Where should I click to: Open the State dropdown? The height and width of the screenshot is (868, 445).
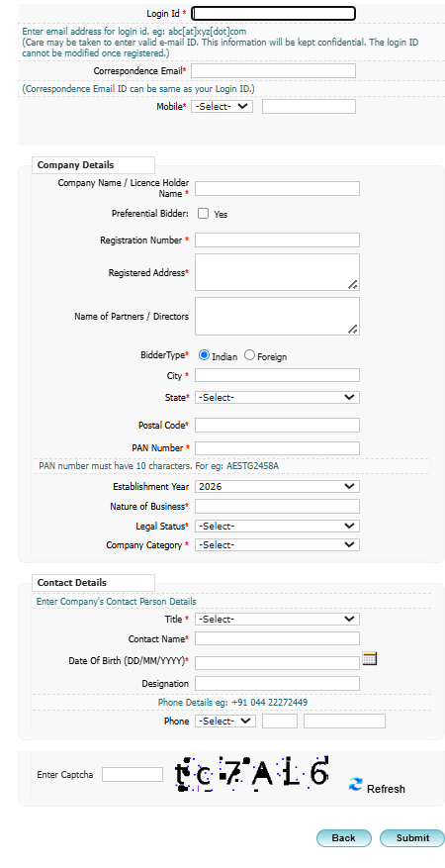[x=277, y=398]
